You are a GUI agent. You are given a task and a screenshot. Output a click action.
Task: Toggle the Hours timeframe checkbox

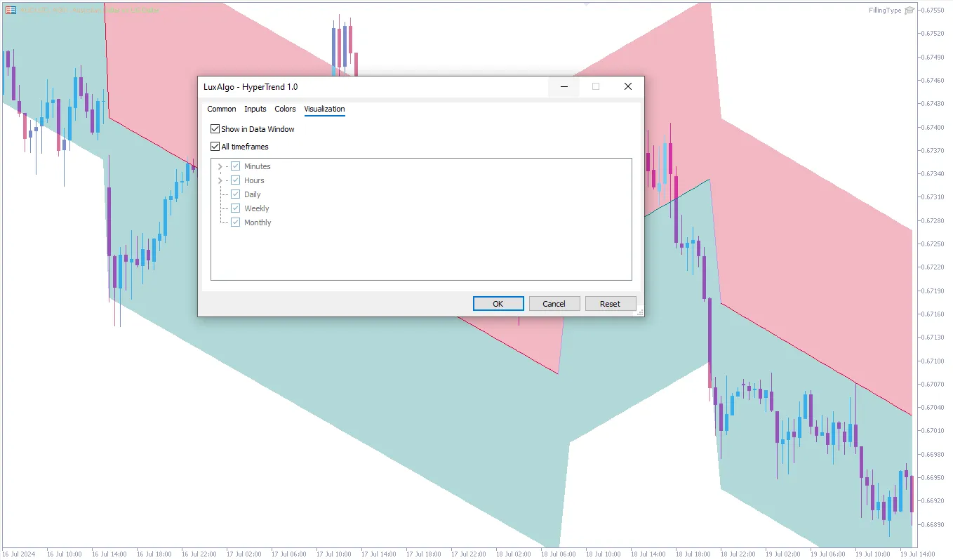coord(236,180)
